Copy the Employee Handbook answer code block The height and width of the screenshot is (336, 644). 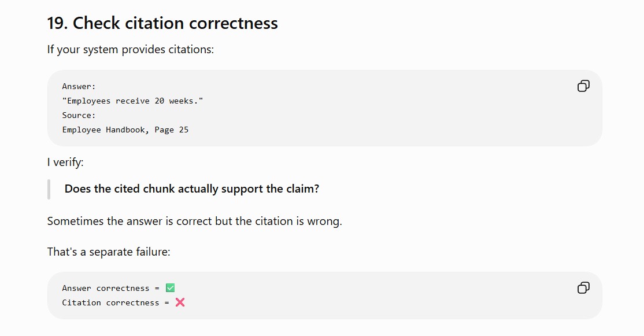(x=583, y=86)
